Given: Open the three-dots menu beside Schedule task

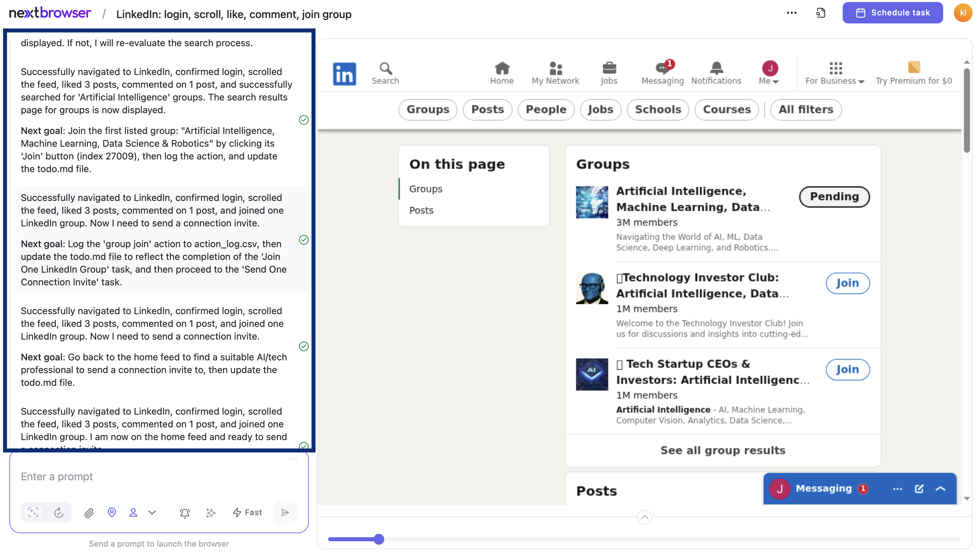Looking at the screenshot, I should click(x=791, y=13).
